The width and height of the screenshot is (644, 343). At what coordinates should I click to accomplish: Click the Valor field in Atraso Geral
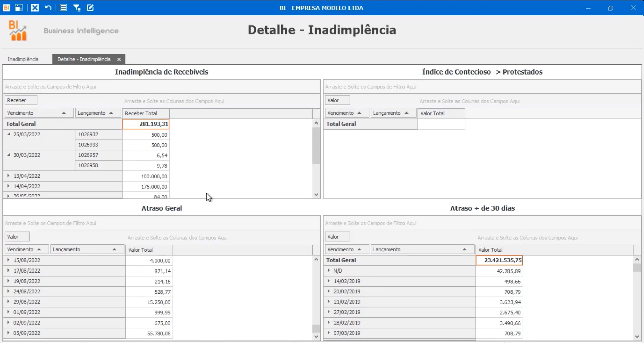coord(17,237)
